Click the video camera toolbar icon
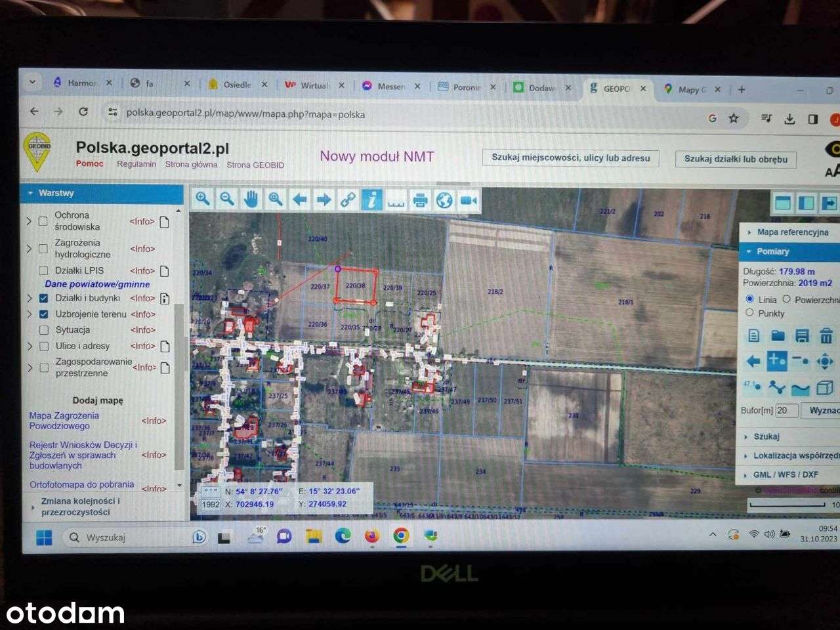 (469, 200)
